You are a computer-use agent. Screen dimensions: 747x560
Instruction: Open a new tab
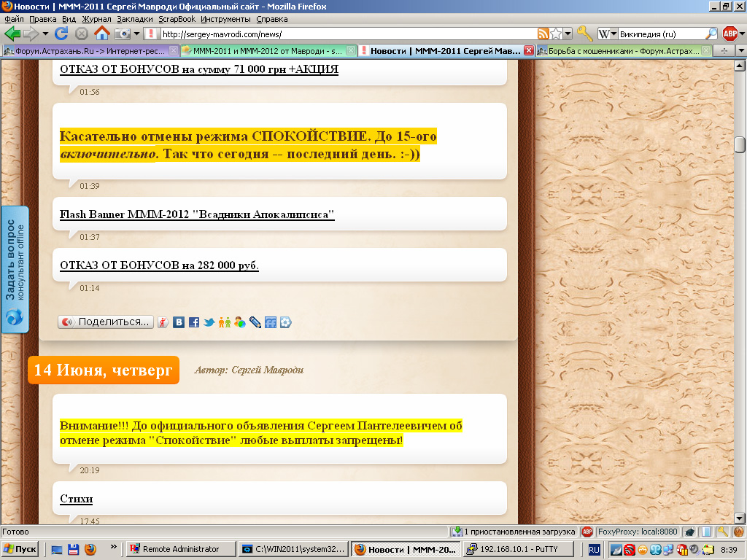[724, 50]
